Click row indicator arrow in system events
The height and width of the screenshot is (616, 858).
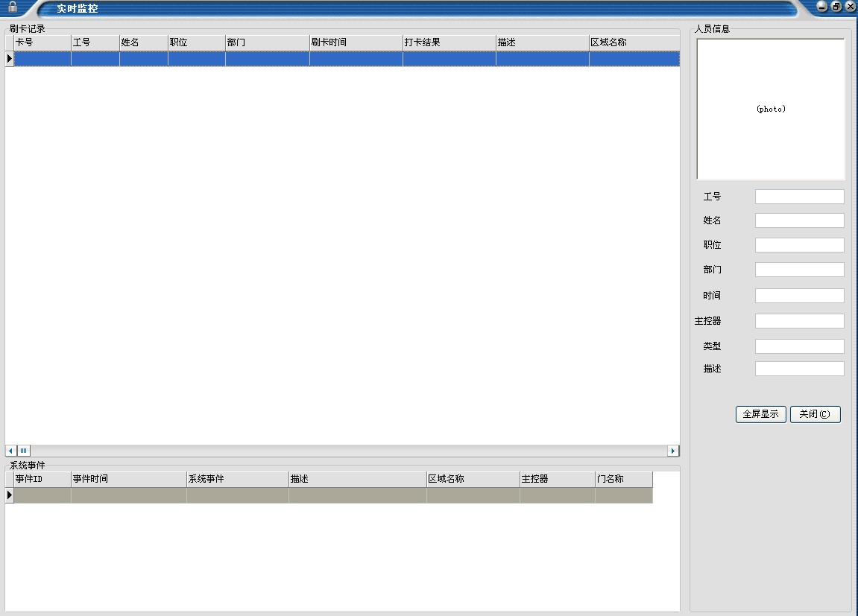[x=10, y=495]
